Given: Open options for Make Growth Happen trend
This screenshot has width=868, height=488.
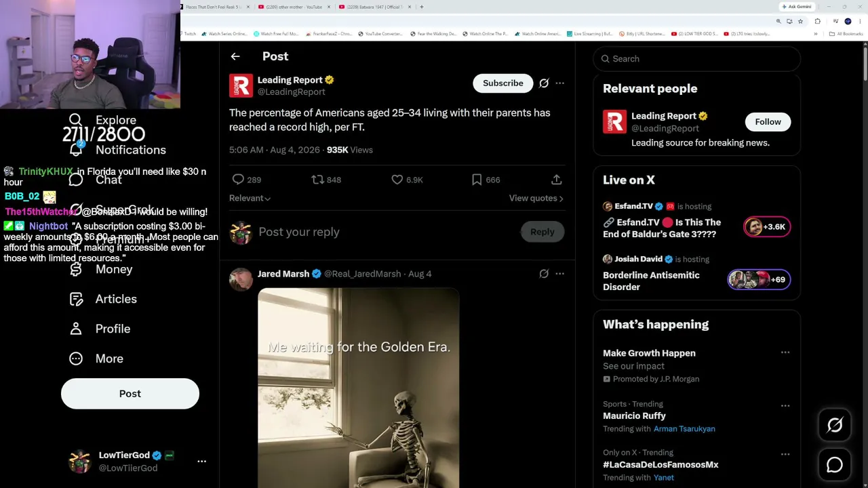Looking at the screenshot, I should click(785, 352).
